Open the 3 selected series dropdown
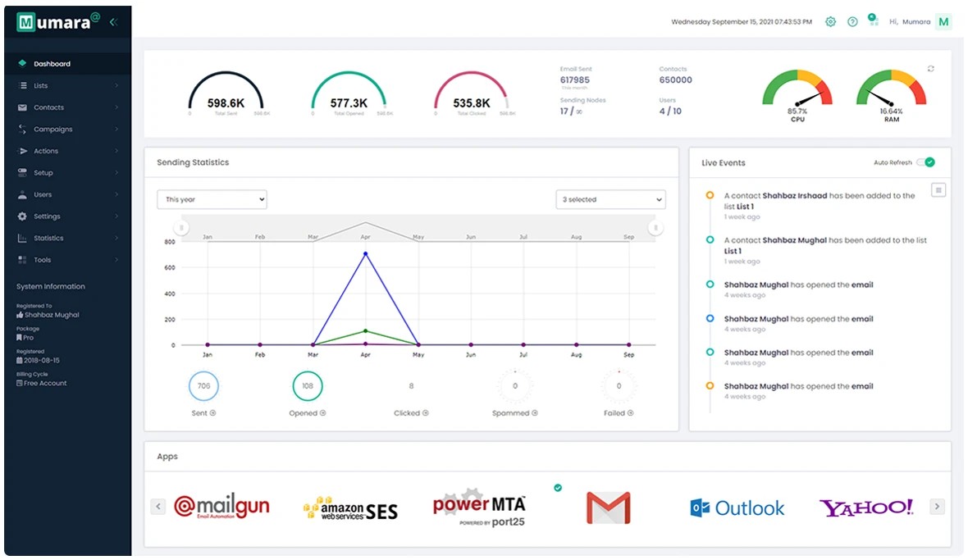968x560 pixels. click(610, 199)
